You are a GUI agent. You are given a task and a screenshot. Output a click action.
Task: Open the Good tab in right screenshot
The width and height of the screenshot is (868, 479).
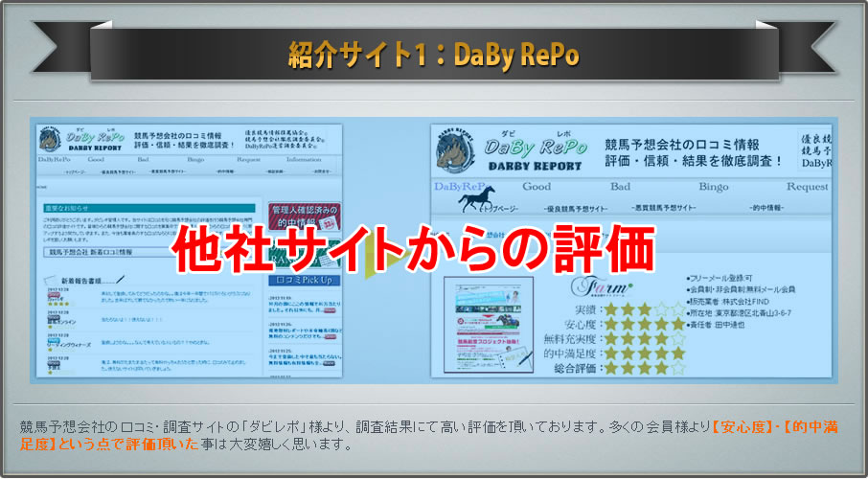click(x=537, y=187)
